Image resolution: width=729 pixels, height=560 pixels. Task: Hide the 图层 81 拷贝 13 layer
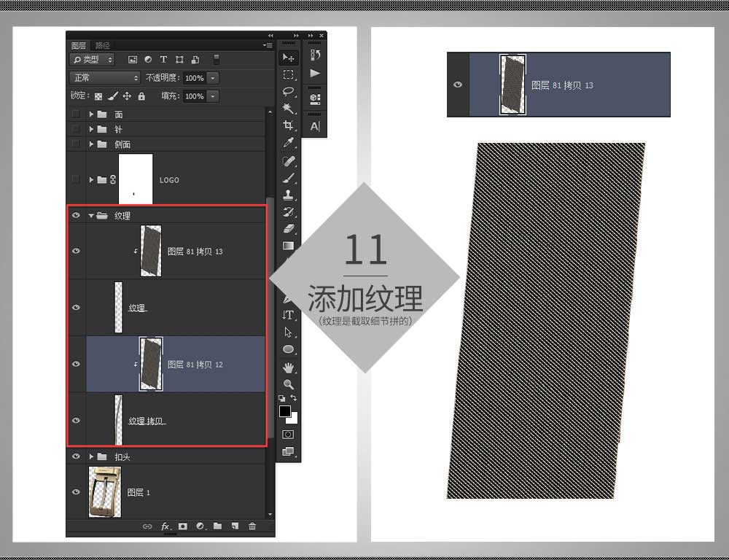pyautogui.click(x=76, y=251)
